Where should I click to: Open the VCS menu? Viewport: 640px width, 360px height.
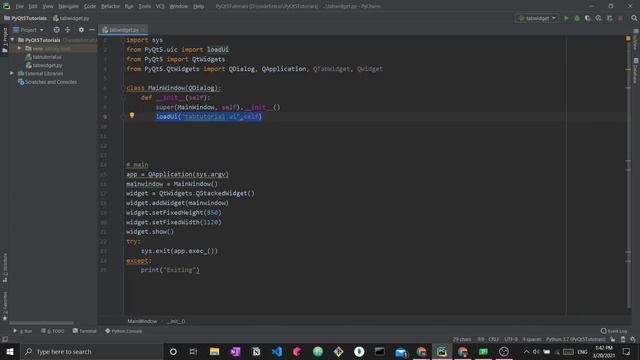coord(160,7)
